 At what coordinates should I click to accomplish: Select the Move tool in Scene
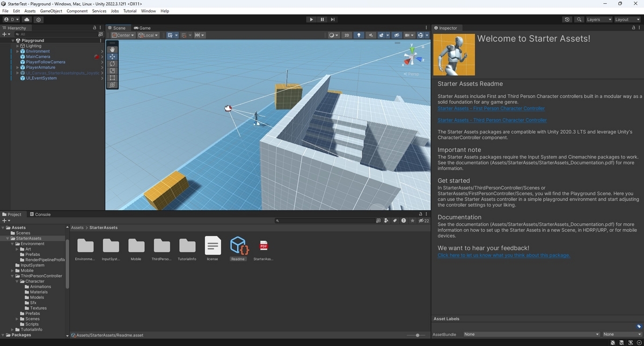(x=112, y=56)
